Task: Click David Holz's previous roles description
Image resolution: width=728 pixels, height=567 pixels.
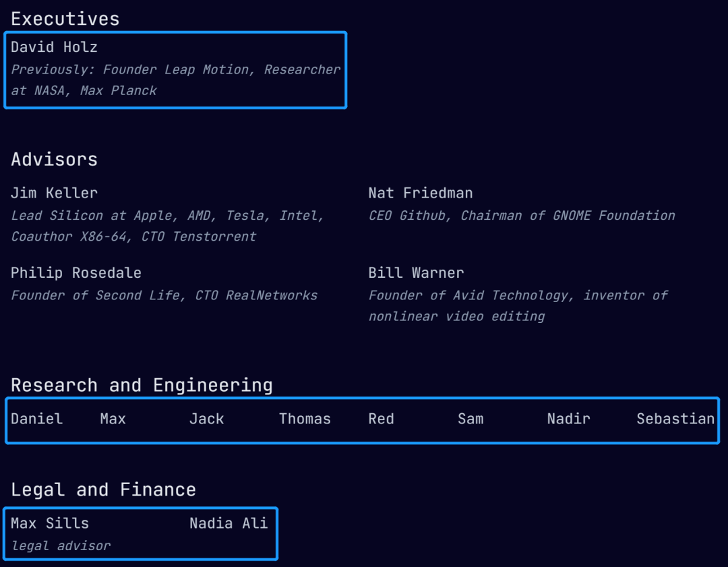Action: (x=175, y=80)
